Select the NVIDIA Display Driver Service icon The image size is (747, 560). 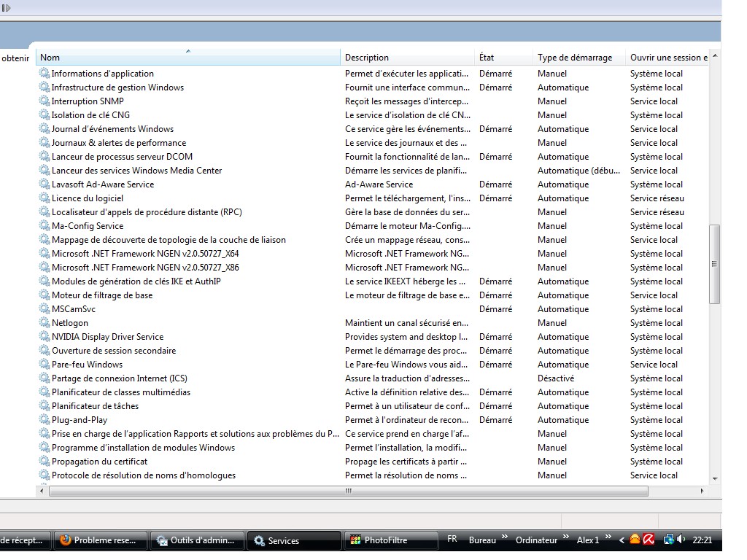pos(44,336)
